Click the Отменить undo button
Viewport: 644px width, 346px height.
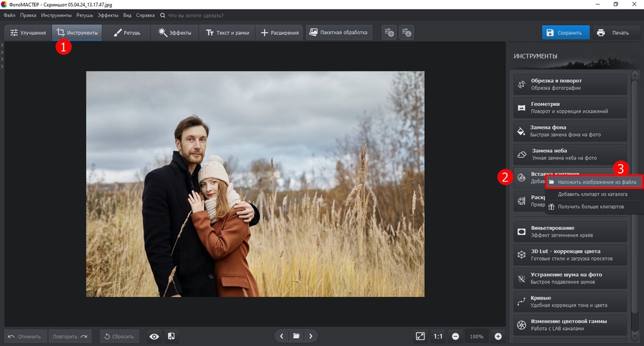click(x=26, y=336)
